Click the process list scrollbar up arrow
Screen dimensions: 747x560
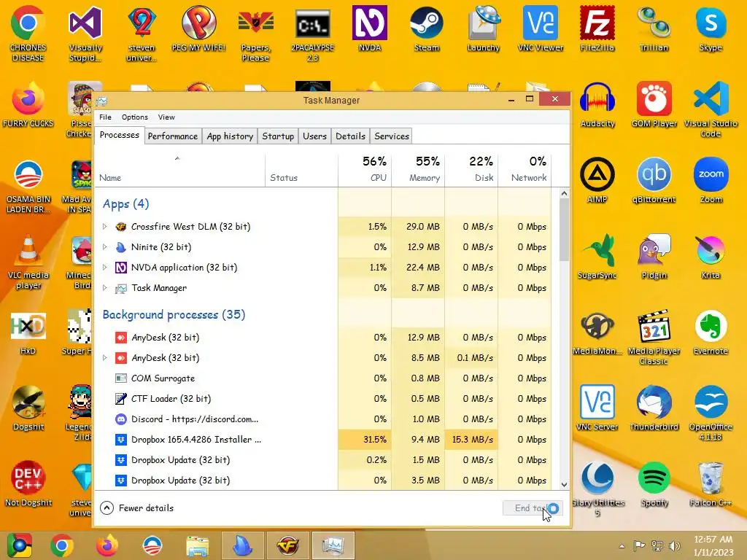pos(564,193)
